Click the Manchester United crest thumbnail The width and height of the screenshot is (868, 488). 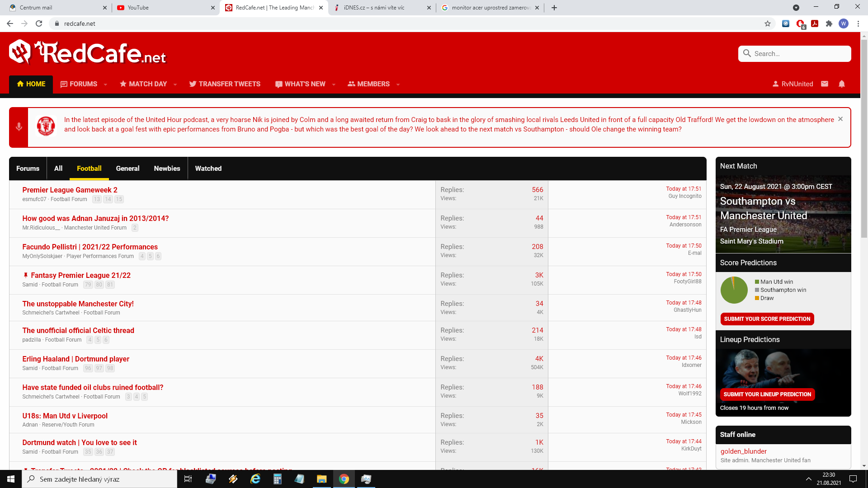coord(46,126)
